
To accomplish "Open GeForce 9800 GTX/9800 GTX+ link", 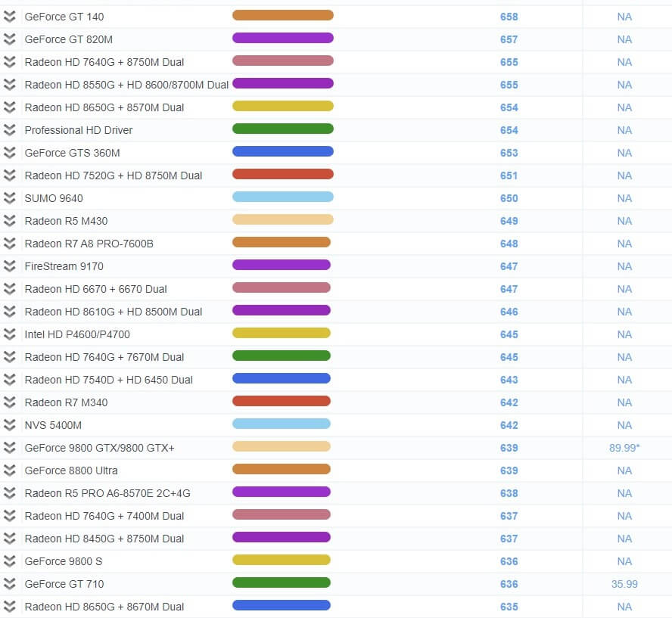I will click(x=99, y=448).
